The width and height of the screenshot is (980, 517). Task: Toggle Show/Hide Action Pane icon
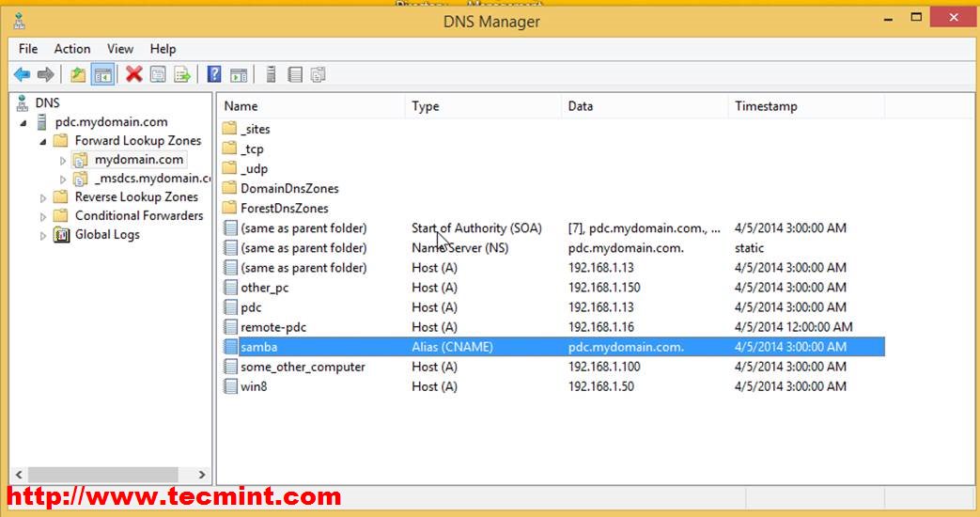point(238,75)
